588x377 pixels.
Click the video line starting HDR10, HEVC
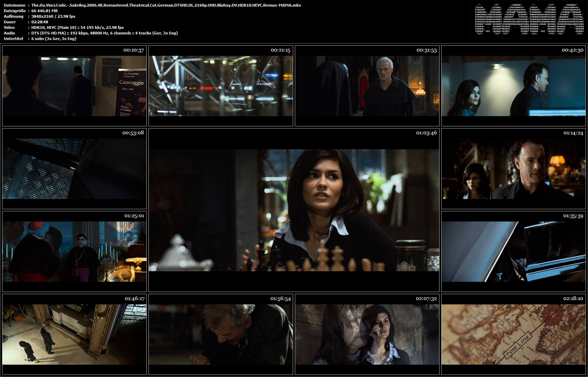pos(77,28)
